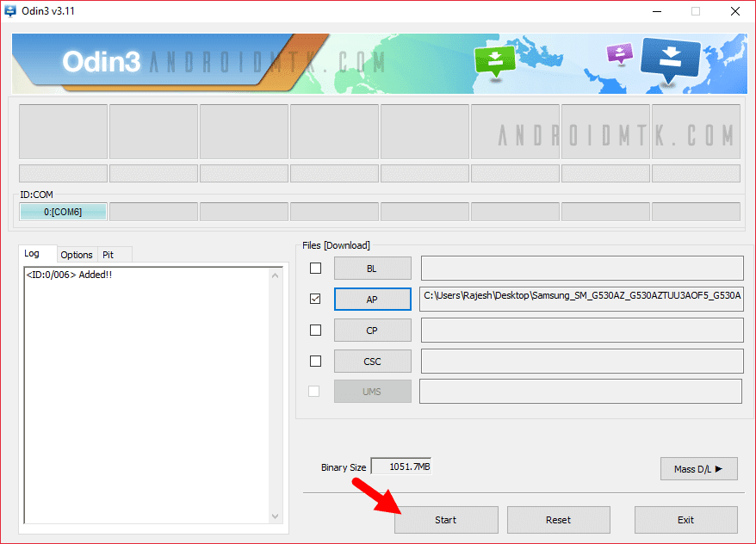Click the AP file button

[x=372, y=300]
